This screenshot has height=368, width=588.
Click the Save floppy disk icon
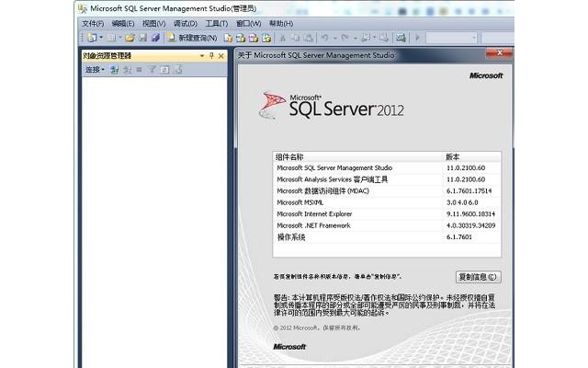point(143,38)
